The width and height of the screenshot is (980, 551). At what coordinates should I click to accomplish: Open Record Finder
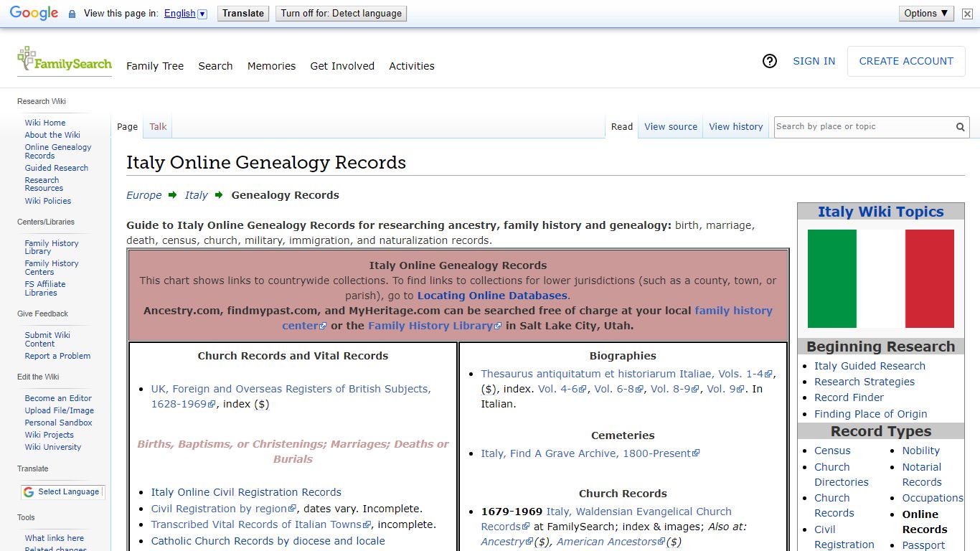pos(849,397)
